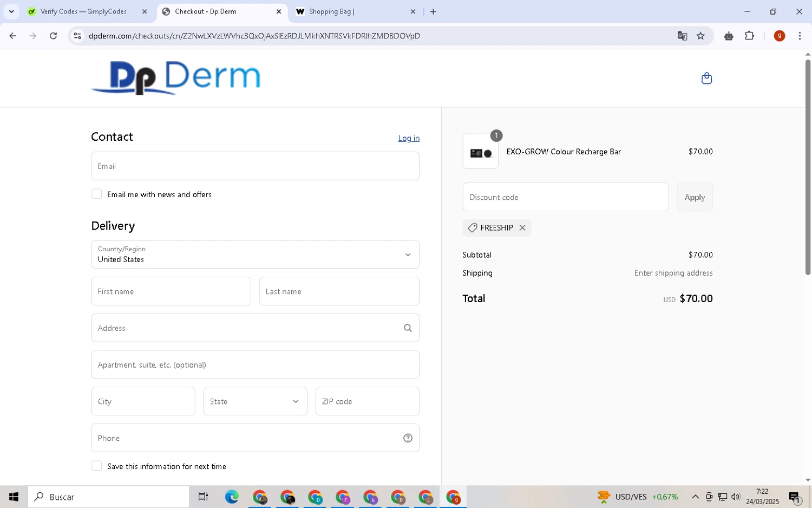Open the Chrome profile avatar
Viewport: 812px width, 508px height.
click(779, 36)
